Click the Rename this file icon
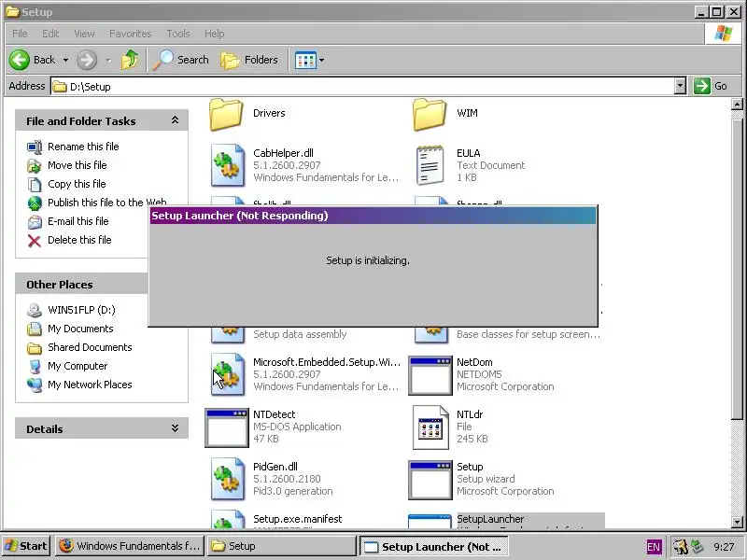This screenshot has width=747, height=560. [35, 147]
